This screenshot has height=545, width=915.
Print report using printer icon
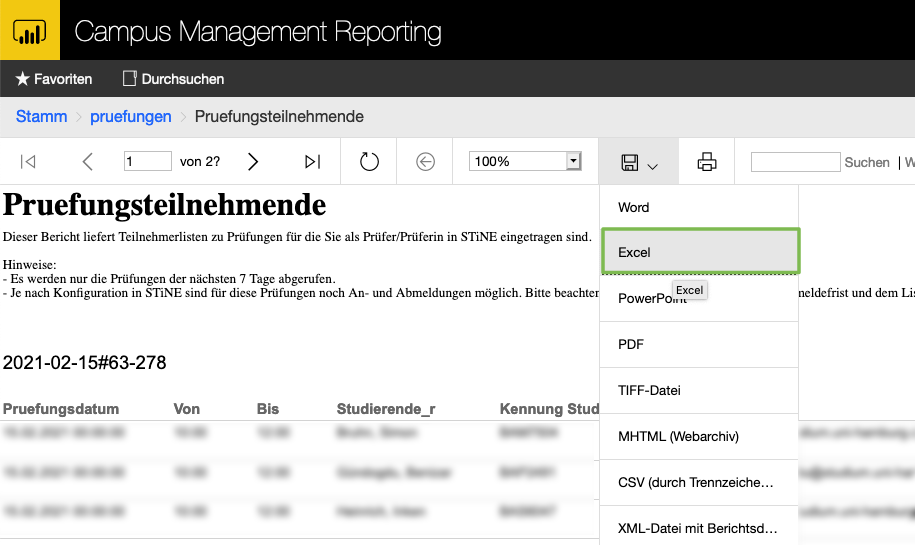pyautogui.click(x=707, y=161)
